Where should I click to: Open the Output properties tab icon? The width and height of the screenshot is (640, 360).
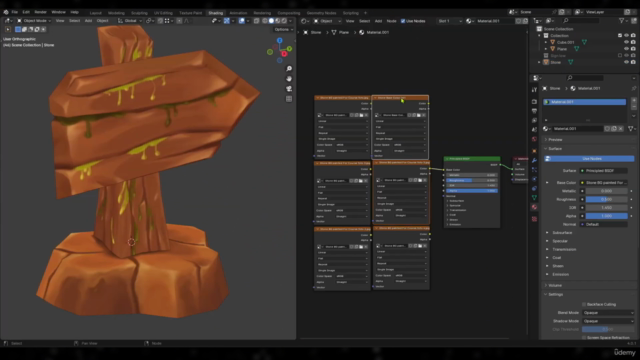tap(534, 111)
